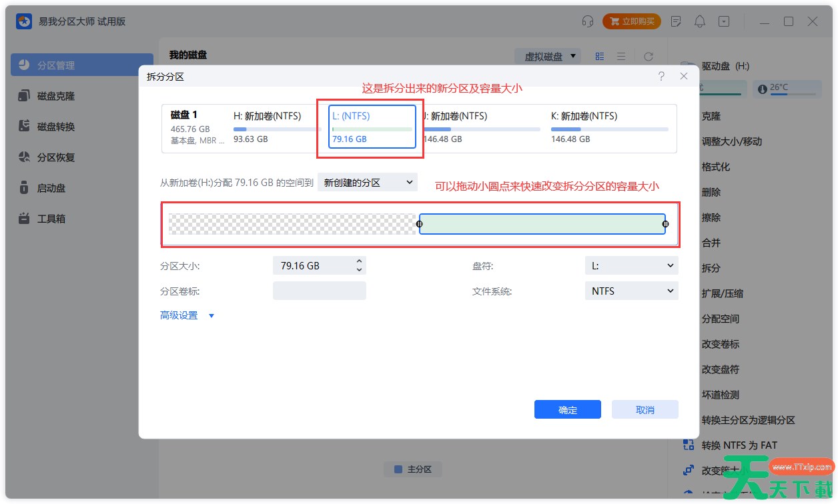838x504 pixels.
Task: Select 磁盘克隆 in the sidebar
Action: point(56,96)
